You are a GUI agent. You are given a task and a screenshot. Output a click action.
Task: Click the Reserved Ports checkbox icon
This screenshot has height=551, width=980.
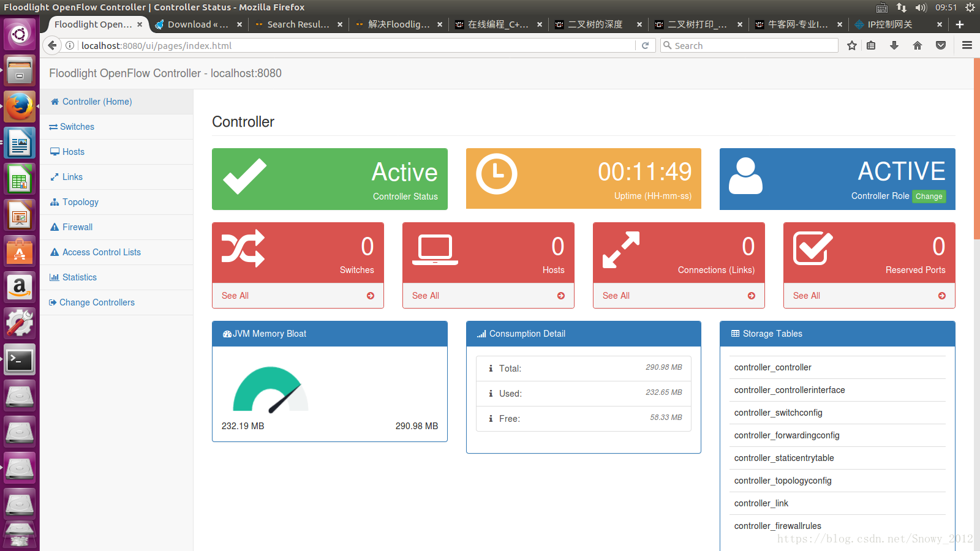tap(813, 248)
